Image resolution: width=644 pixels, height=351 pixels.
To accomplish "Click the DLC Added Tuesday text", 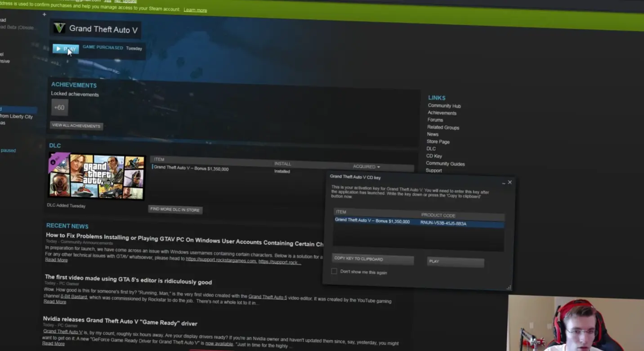I will (x=66, y=206).
